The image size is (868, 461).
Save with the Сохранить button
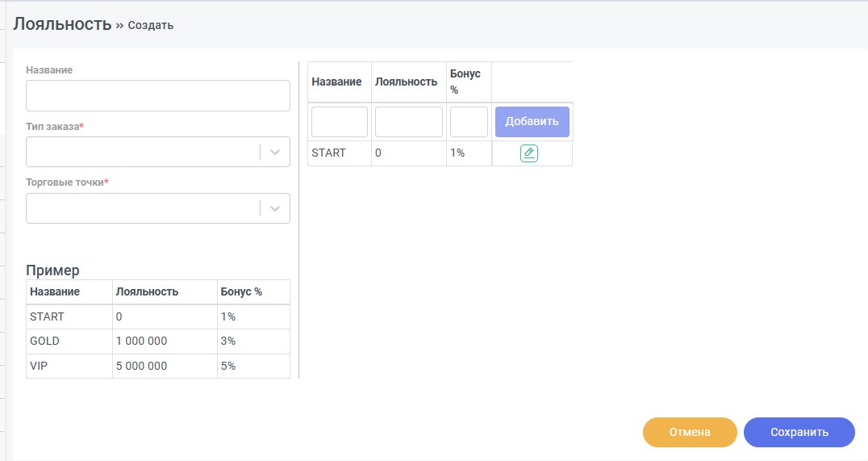[x=799, y=432]
